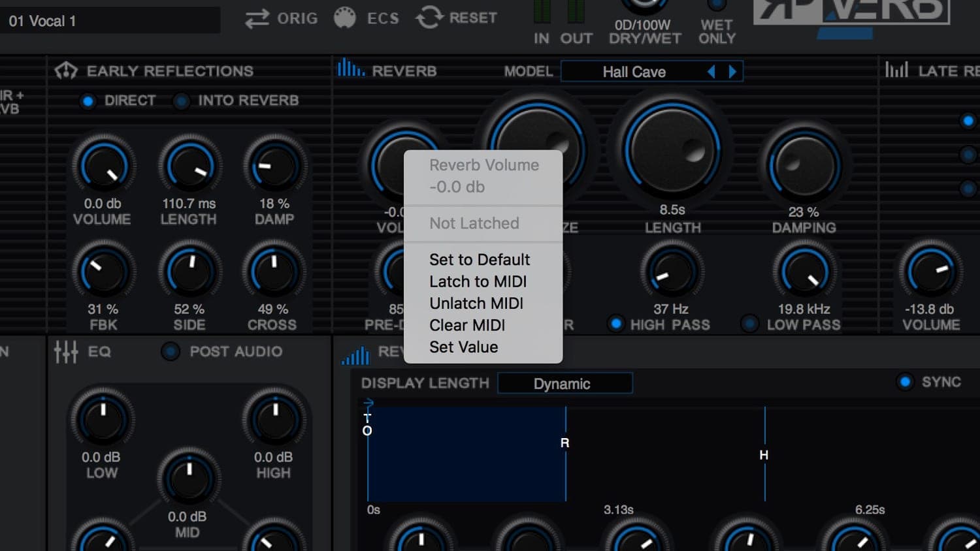Click the DAMPING 23 % knob
Image resolution: width=980 pixels, height=551 pixels.
click(x=804, y=165)
